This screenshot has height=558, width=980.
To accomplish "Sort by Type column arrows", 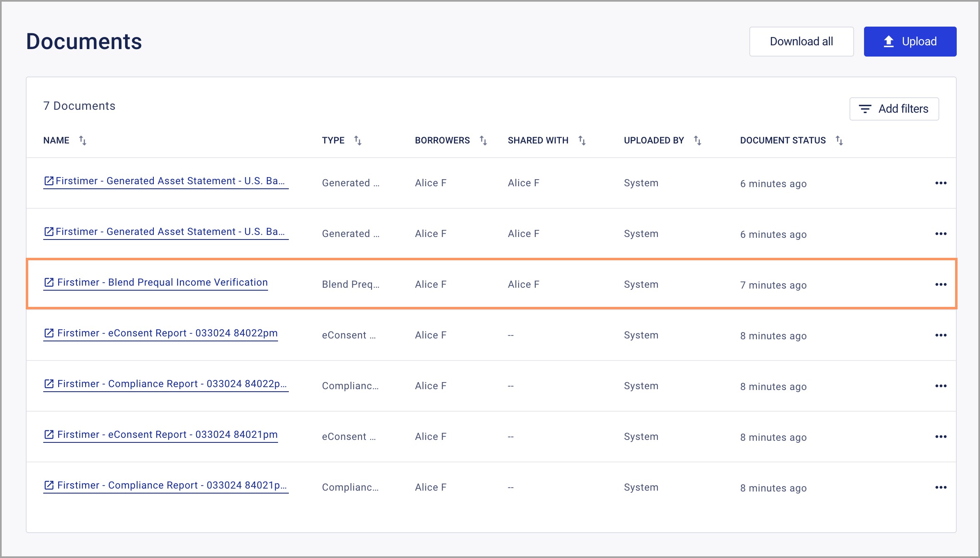I will (357, 141).
